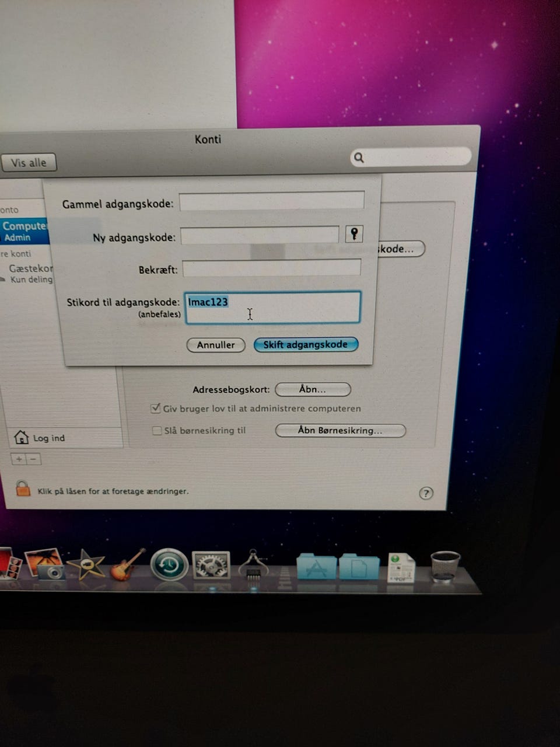Click the Vis alle button
The image size is (560, 747).
(x=29, y=162)
